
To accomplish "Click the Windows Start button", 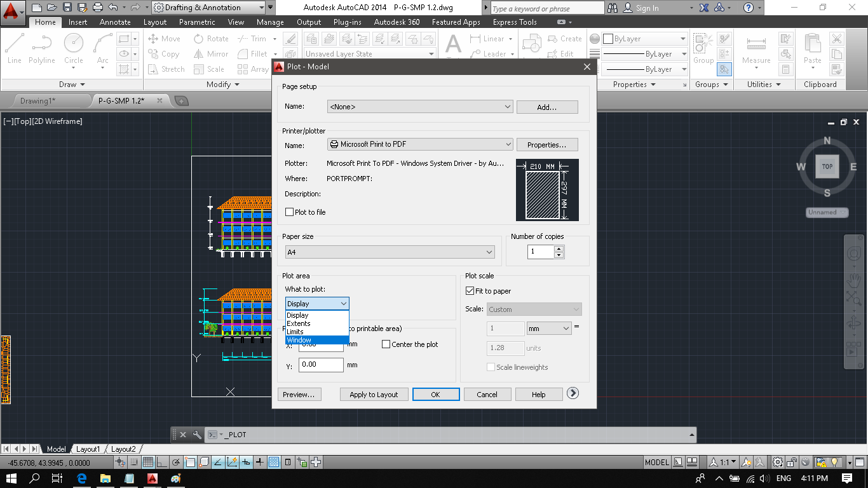I will [11, 478].
